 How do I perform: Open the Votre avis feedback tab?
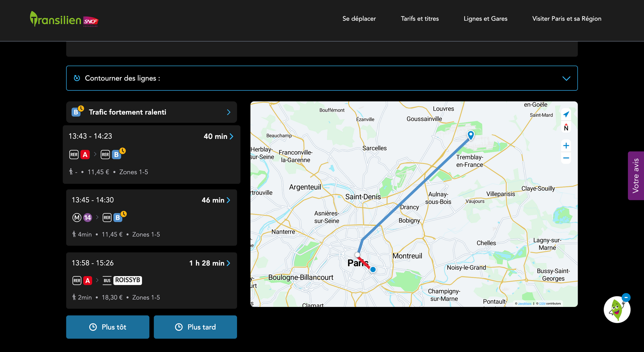[636, 176]
